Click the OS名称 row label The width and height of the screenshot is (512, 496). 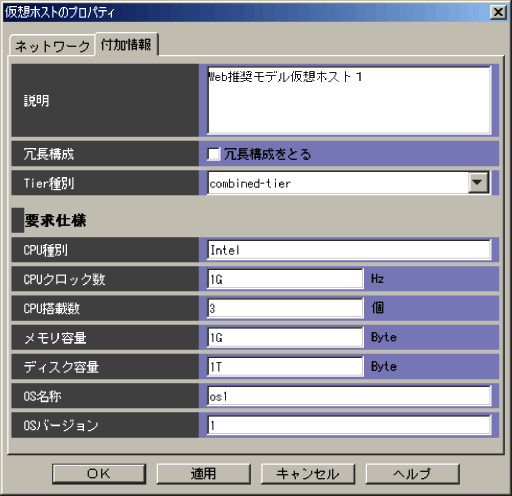pos(42,396)
